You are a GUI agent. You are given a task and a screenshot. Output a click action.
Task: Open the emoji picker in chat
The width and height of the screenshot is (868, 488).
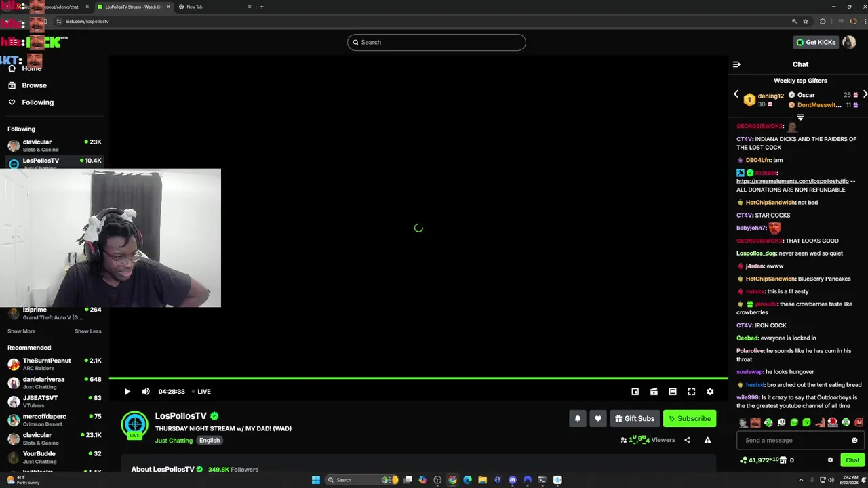pos(854,441)
